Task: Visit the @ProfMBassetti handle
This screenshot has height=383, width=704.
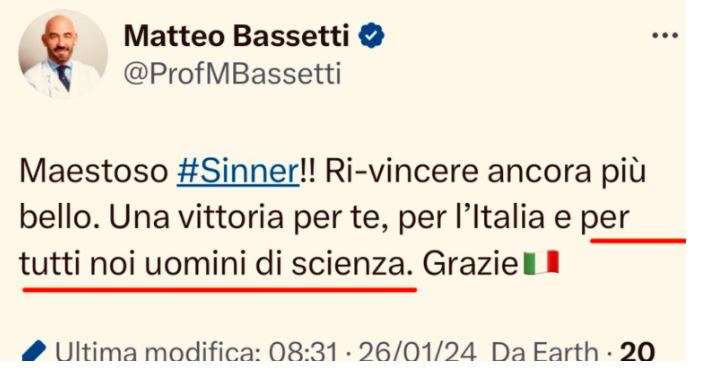Action: pos(232,74)
